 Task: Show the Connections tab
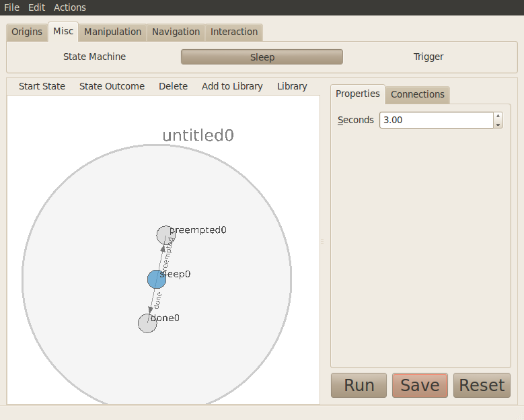coord(418,94)
